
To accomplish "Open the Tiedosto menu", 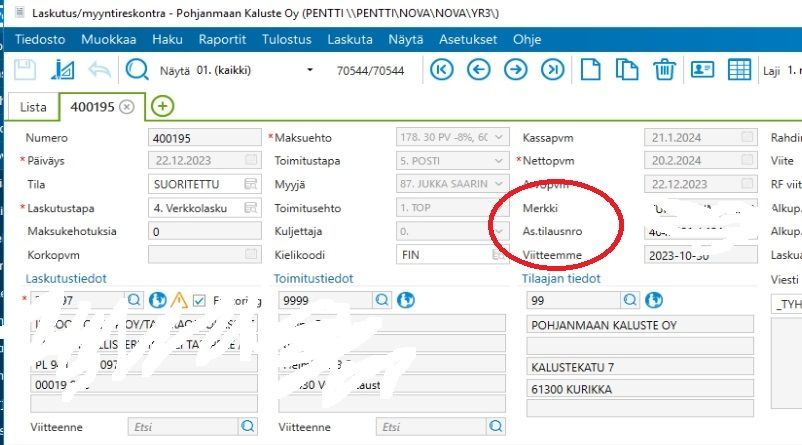I will [x=40, y=39].
